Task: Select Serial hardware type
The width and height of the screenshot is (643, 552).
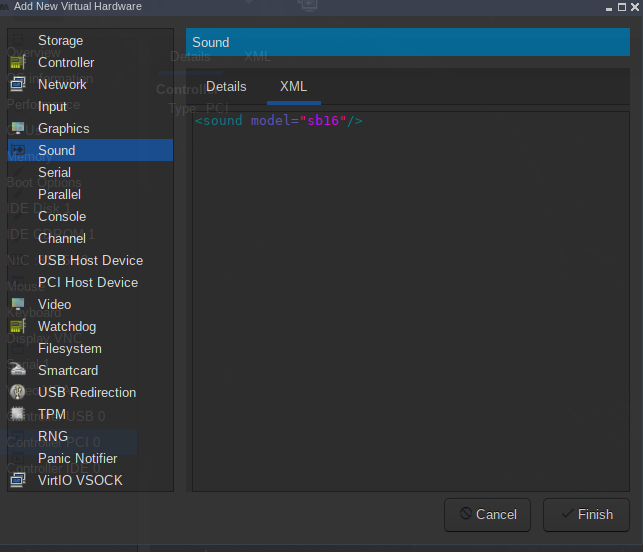Action: point(90,172)
